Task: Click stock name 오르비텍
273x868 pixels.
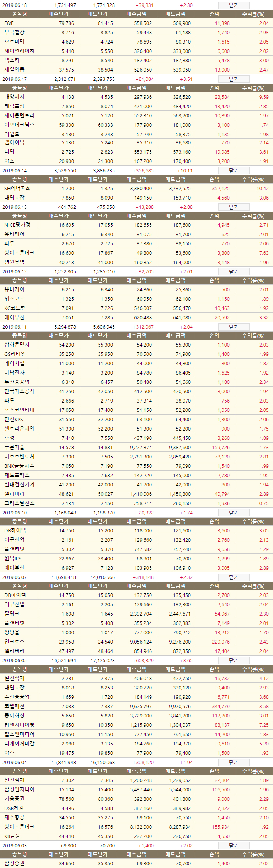Action: [x=14, y=42]
